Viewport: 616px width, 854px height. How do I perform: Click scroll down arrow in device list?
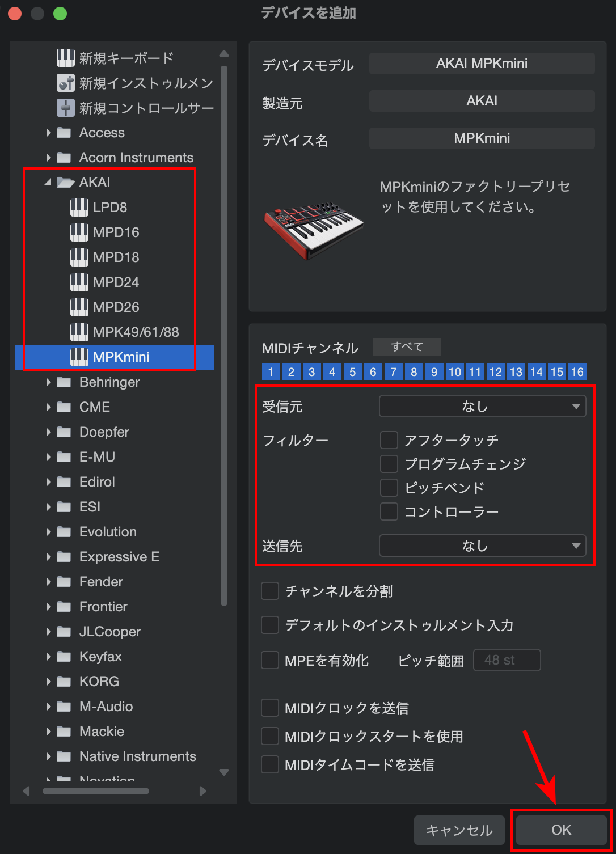tap(224, 772)
